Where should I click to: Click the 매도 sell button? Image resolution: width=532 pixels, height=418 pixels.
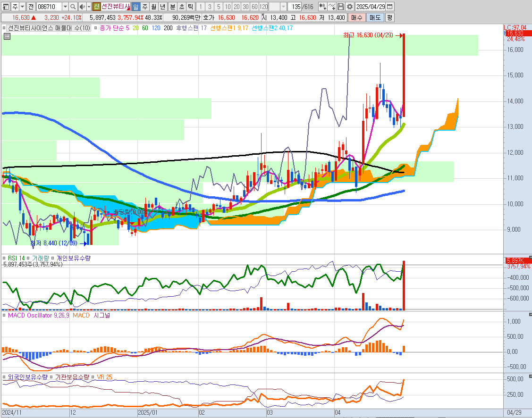375,17
